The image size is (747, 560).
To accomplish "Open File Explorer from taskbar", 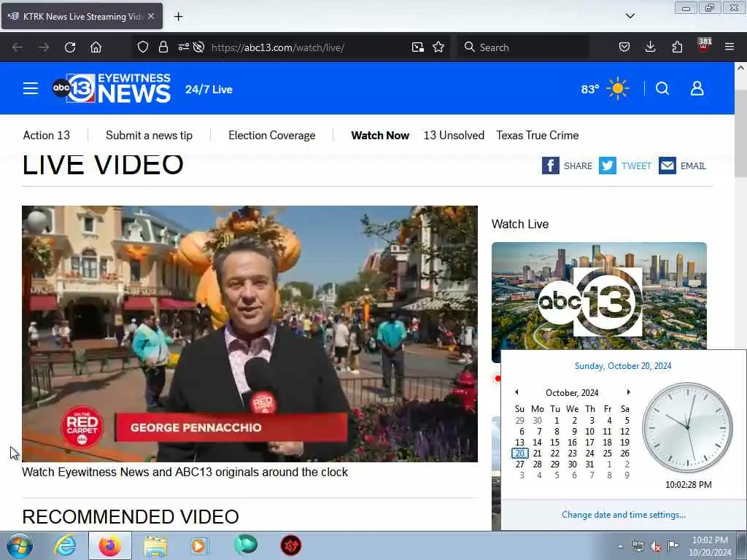I will pos(155,546).
